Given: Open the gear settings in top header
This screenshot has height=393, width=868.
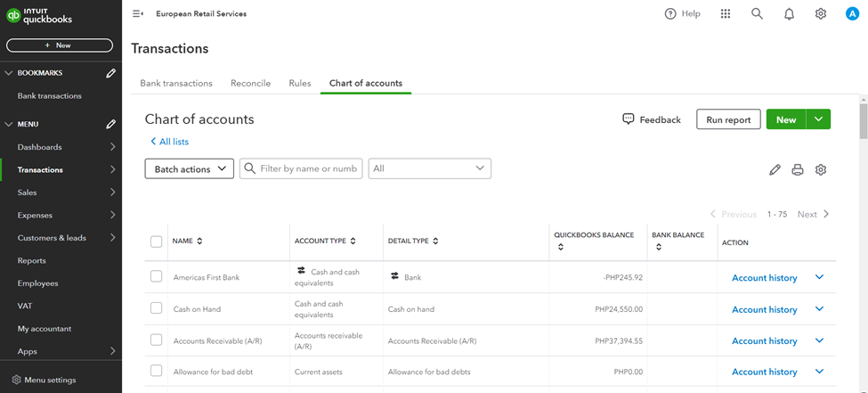Looking at the screenshot, I should pyautogui.click(x=821, y=14).
